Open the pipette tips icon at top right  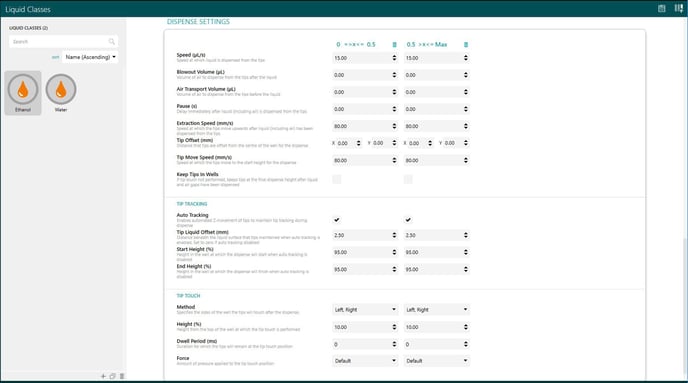(678, 8)
